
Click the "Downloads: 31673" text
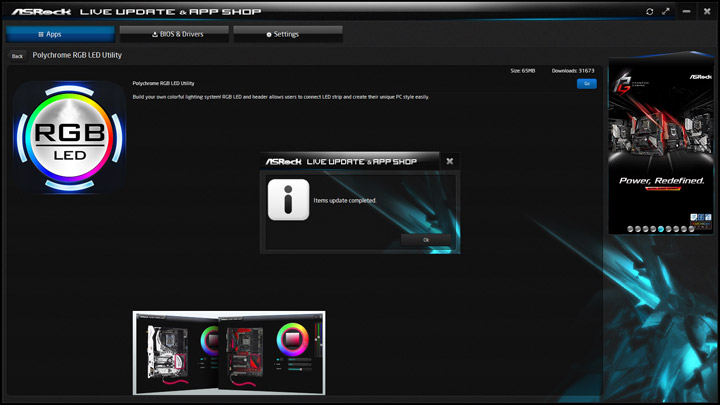[x=573, y=71]
